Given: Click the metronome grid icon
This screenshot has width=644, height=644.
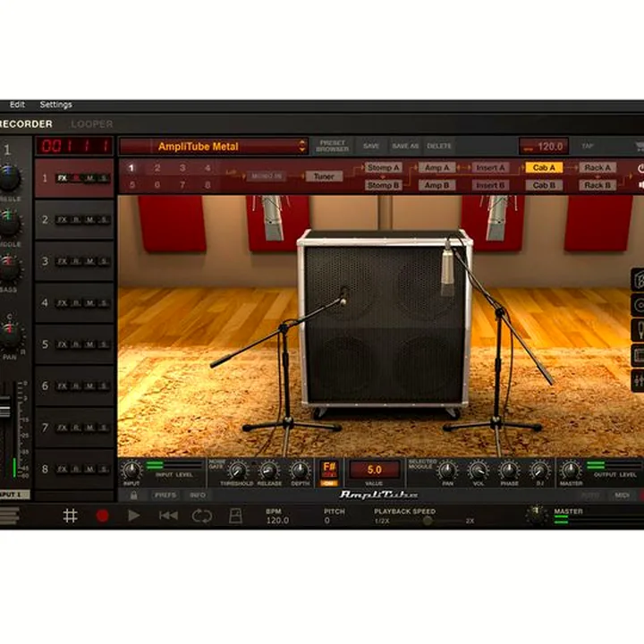Looking at the screenshot, I should tap(71, 516).
